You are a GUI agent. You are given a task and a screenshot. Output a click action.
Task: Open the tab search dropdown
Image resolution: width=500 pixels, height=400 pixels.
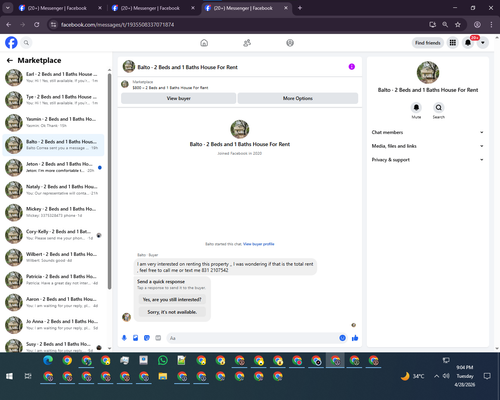7,8
